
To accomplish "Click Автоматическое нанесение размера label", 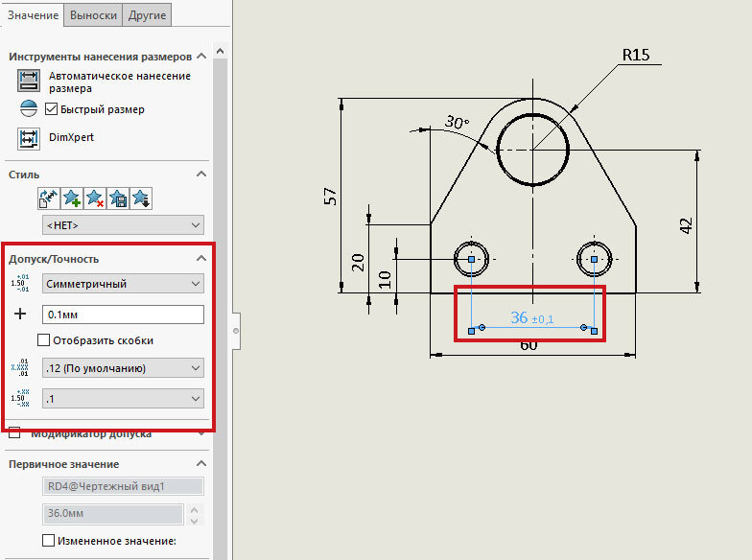I will pyautogui.click(x=119, y=82).
